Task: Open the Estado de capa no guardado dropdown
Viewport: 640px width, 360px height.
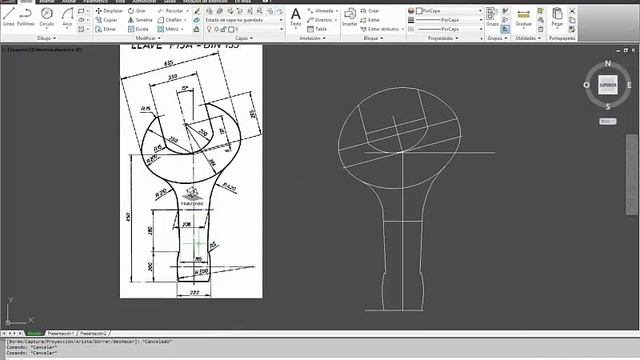Action: pos(244,20)
